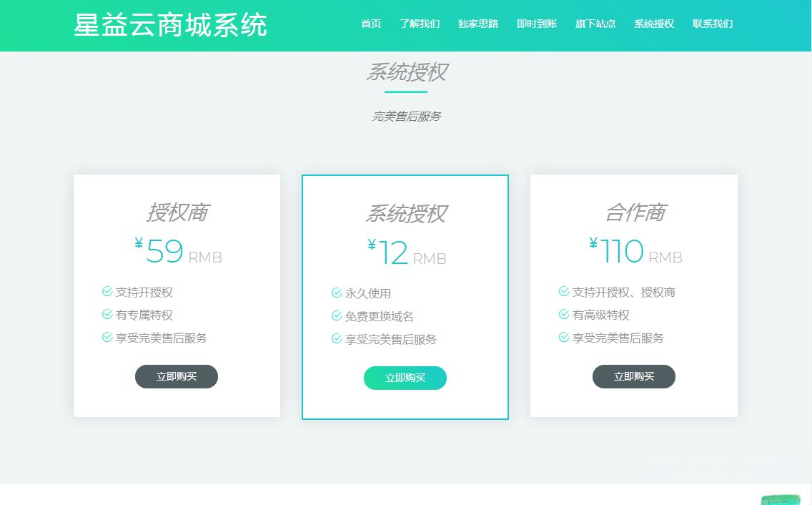This screenshot has width=812, height=505.
Task: Buy the 授权商 plan with 立即购买
Action: click(177, 376)
